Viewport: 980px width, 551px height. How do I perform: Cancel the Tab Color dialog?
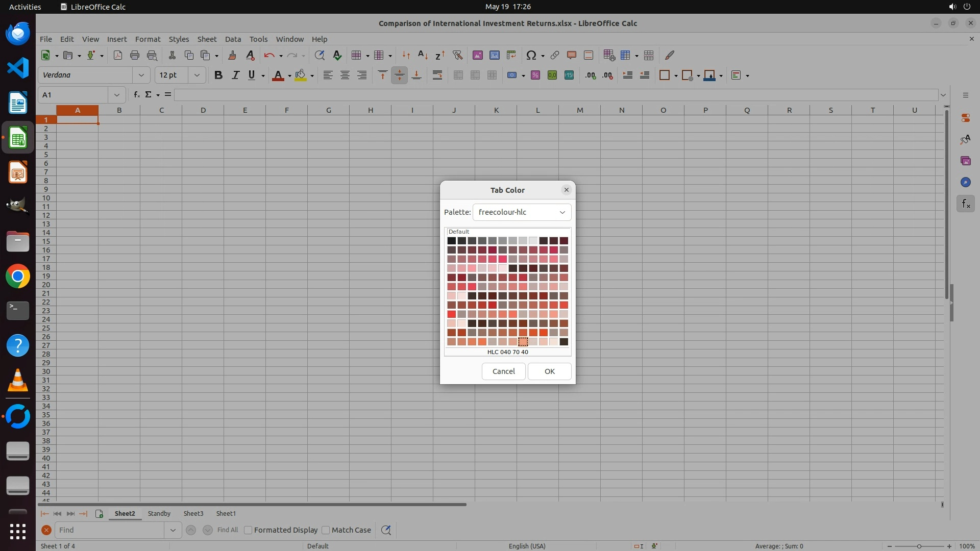pos(503,371)
